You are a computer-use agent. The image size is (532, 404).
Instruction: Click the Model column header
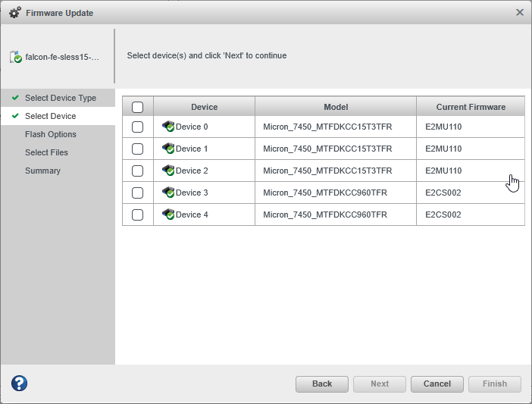point(336,107)
